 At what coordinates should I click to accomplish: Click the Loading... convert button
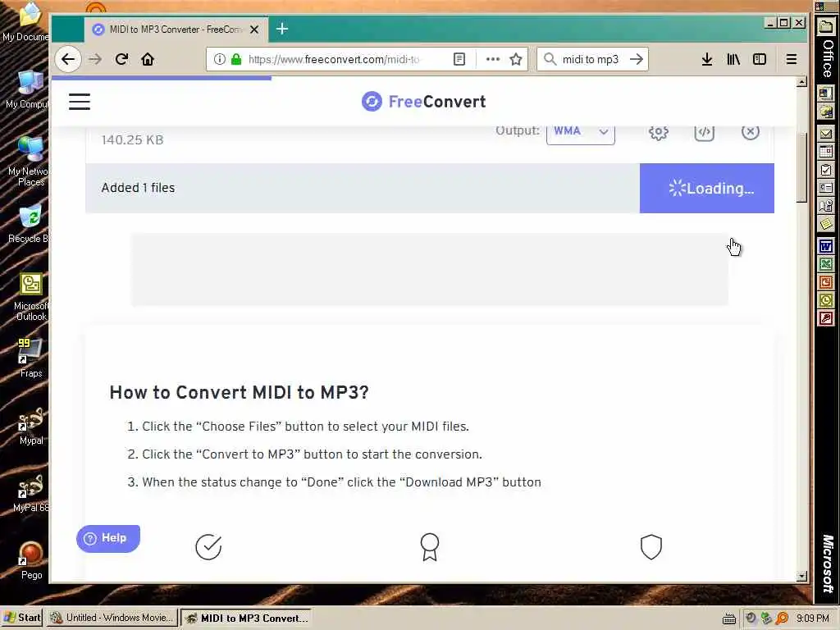(x=706, y=188)
